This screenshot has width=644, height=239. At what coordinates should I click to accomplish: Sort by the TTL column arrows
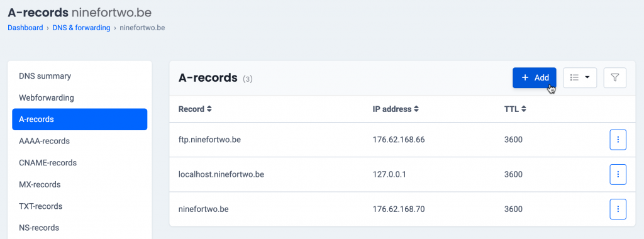[524, 109]
